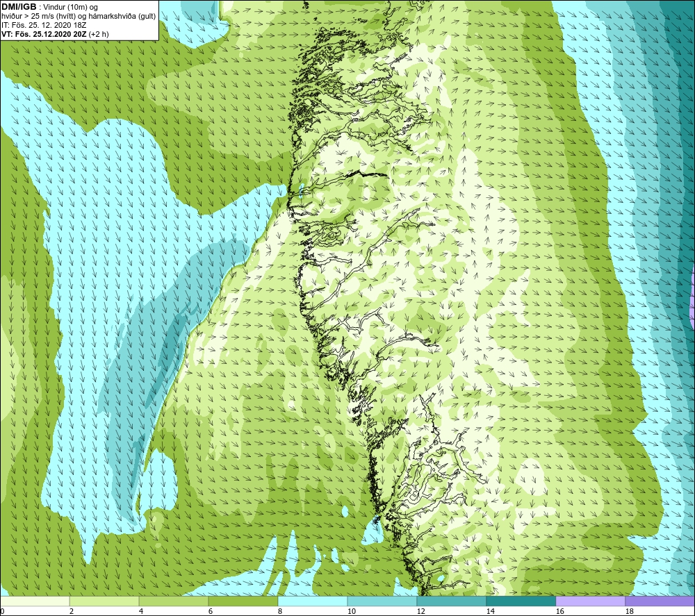Click the 'Vindur (10m) og' label
This screenshot has height=616, width=695.
click(x=71, y=8)
